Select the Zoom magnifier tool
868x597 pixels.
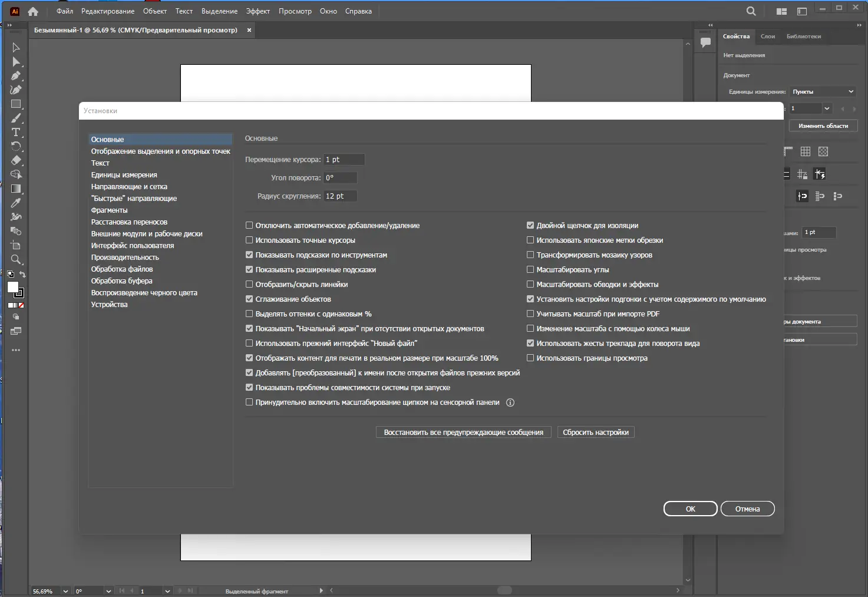pyautogui.click(x=16, y=259)
